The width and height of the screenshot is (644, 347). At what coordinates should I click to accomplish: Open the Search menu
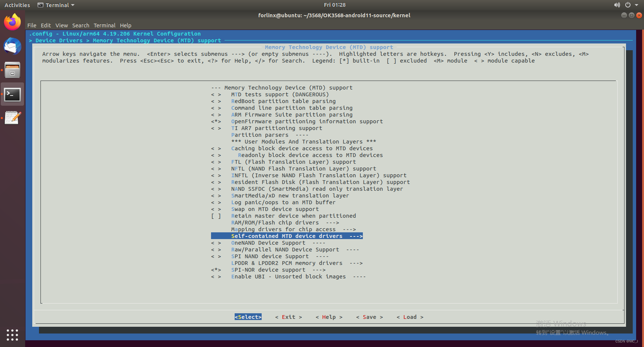(x=81, y=25)
